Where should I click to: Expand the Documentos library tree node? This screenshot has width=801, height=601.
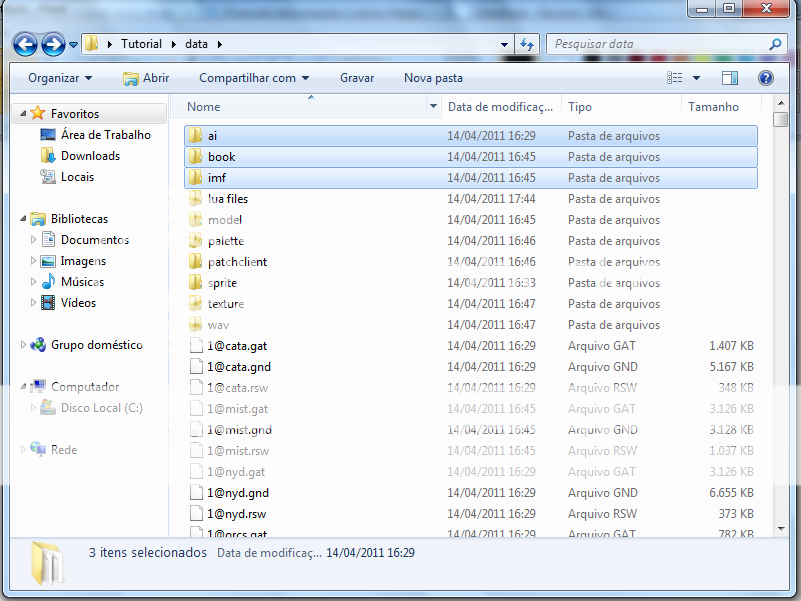click(34, 240)
